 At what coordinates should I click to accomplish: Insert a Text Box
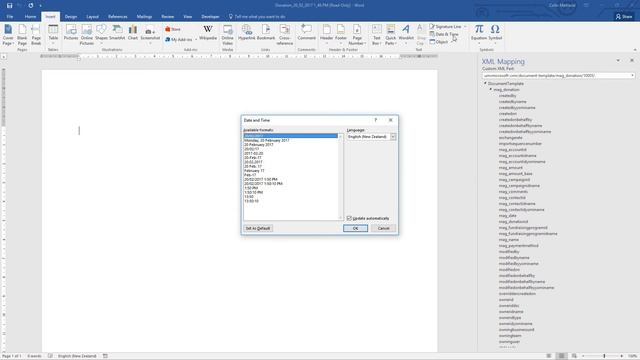(x=376, y=35)
